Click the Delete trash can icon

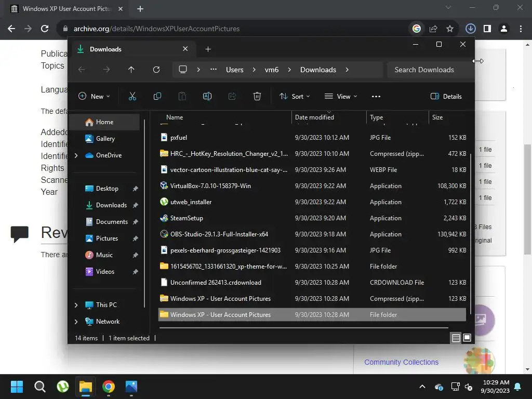pyautogui.click(x=257, y=96)
